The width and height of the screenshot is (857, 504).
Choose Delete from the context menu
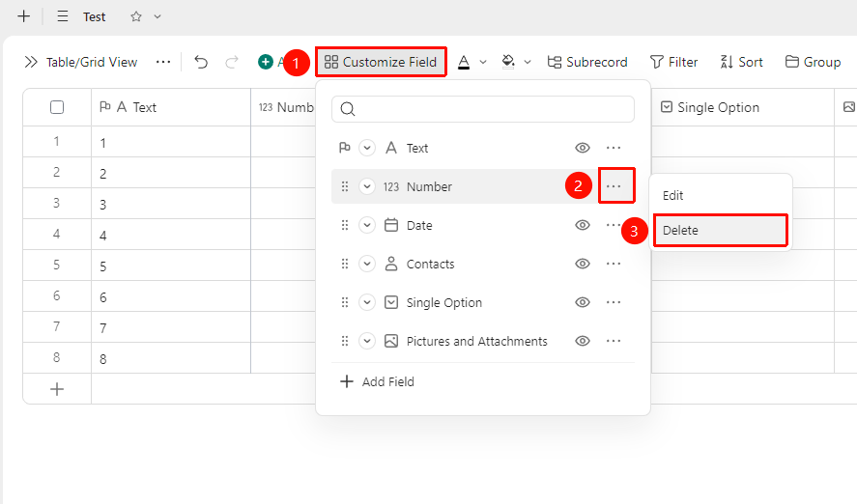pyautogui.click(x=721, y=231)
